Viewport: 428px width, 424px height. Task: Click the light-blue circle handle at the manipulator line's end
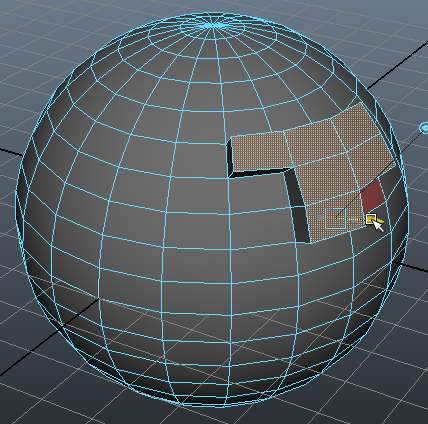(425, 128)
